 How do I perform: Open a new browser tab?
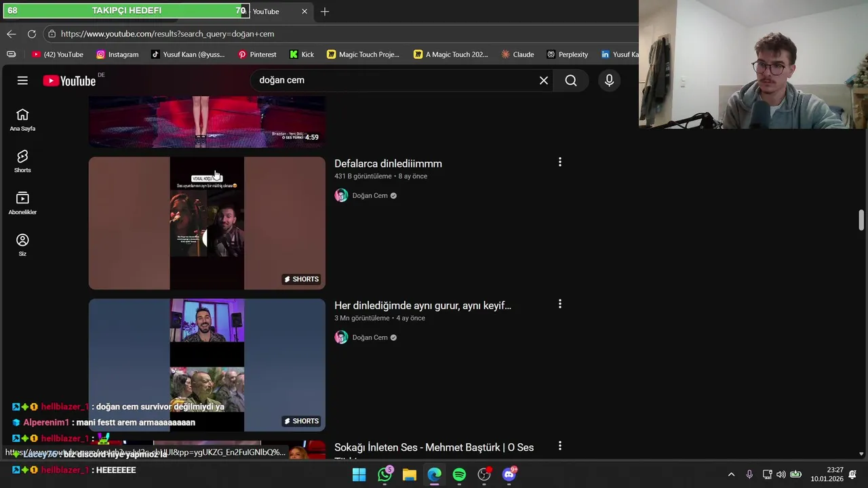325,12
